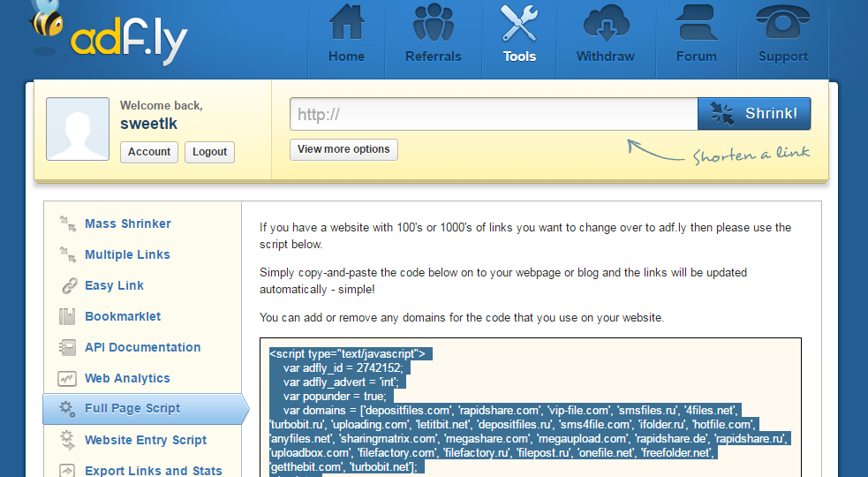Image resolution: width=868 pixels, height=477 pixels.
Task: Click the API Documentation notebook icon
Action: point(67,347)
